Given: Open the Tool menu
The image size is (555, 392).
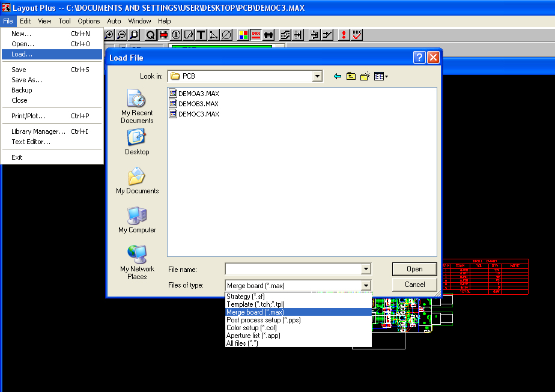Looking at the screenshot, I should pos(64,21).
